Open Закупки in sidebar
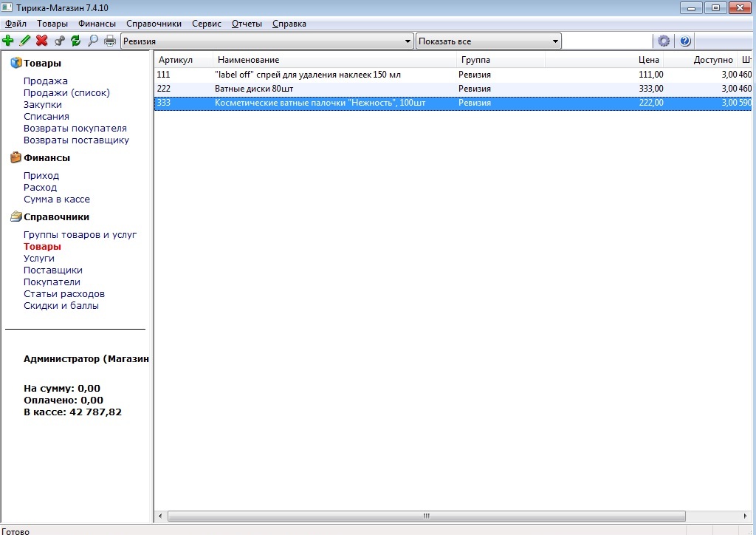The width and height of the screenshot is (756, 535). pos(42,105)
